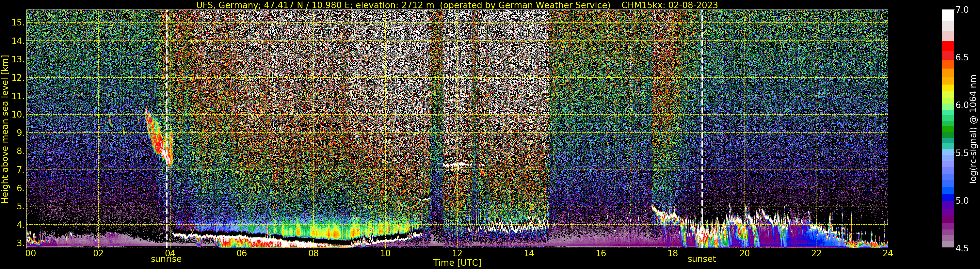Viewport: 980px width, 269px height.
Task: Click the '18' time tick label
Action: (672, 253)
